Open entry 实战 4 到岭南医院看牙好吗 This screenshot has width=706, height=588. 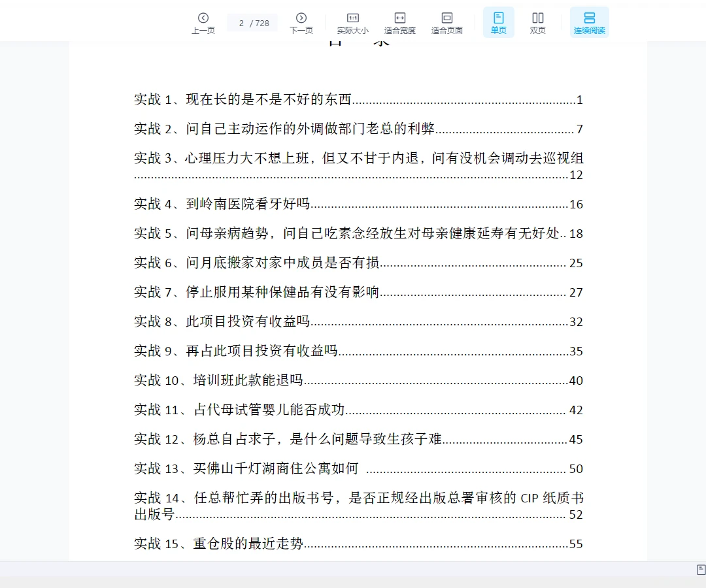pyautogui.click(x=358, y=204)
